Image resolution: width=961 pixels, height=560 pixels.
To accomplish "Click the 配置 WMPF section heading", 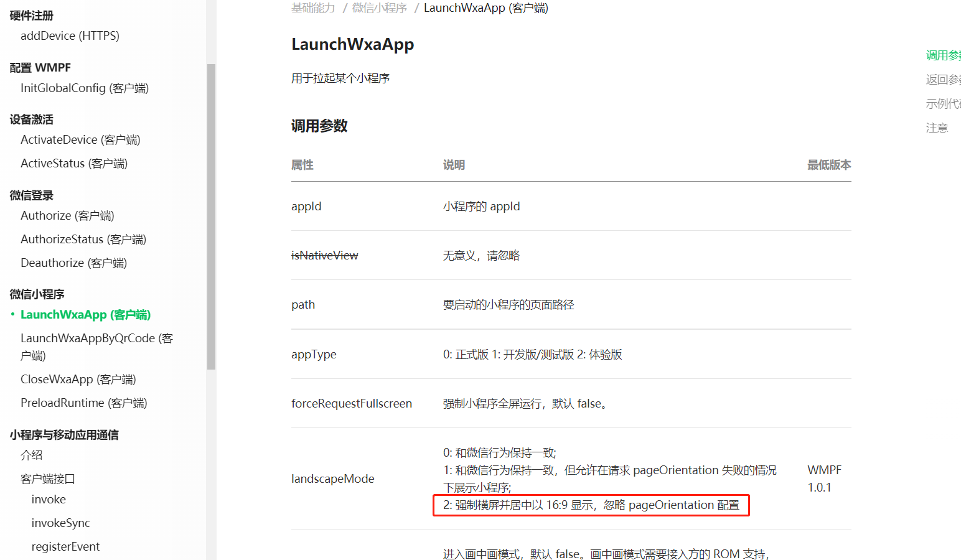I will (40, 68).
